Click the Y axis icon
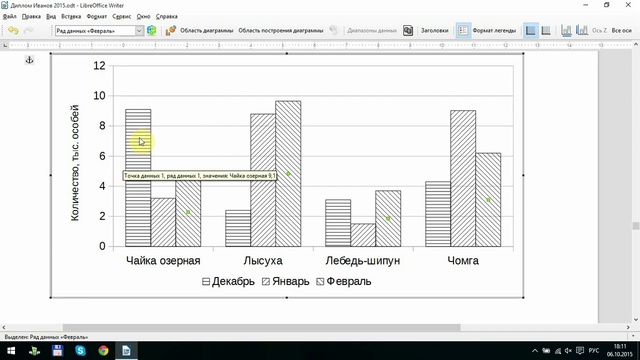640x360 pixels. click(x=582, y=30)
